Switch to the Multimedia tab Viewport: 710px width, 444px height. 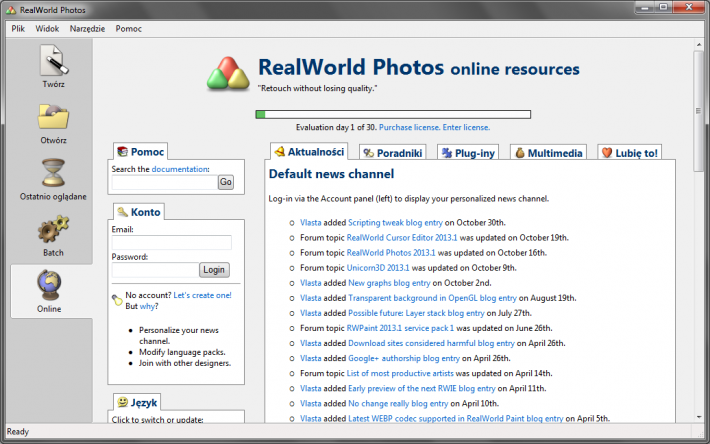(x=549, y=153)
